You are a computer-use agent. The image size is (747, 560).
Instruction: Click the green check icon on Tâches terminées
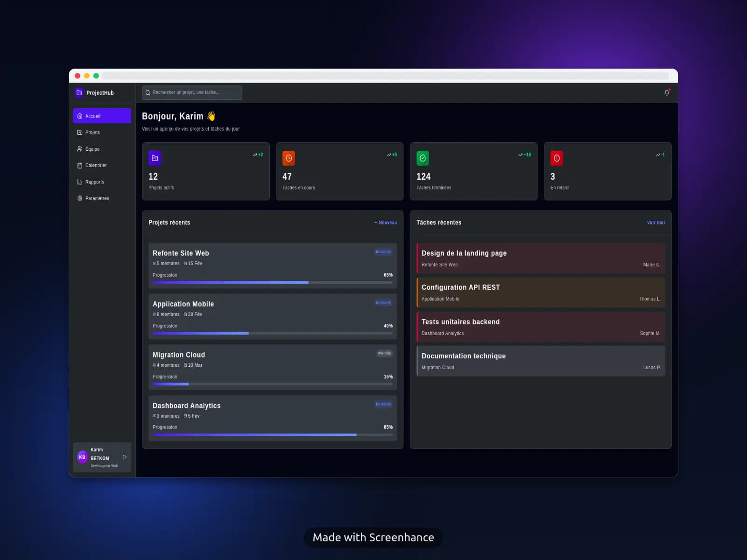423,158
